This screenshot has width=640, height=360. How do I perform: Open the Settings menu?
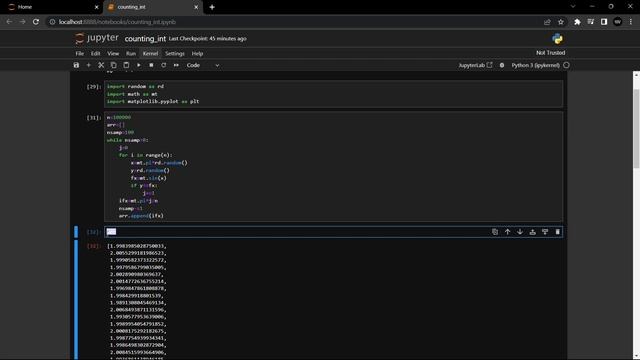(x=175, y=53)
